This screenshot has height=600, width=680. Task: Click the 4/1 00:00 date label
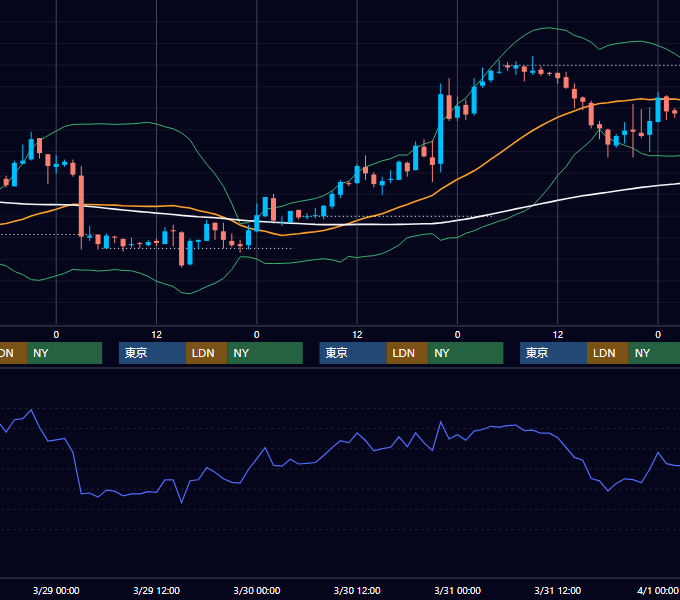657,590
